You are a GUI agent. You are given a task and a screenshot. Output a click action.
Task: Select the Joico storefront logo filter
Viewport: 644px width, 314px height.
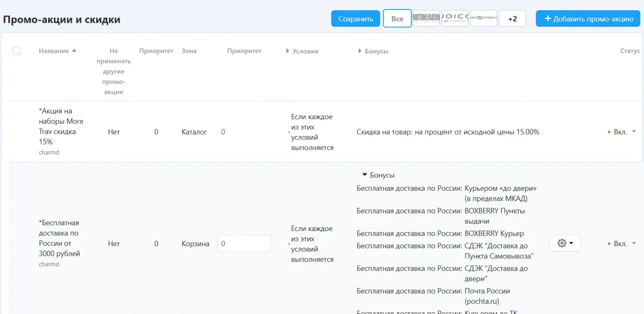click(x=455, y=18)
